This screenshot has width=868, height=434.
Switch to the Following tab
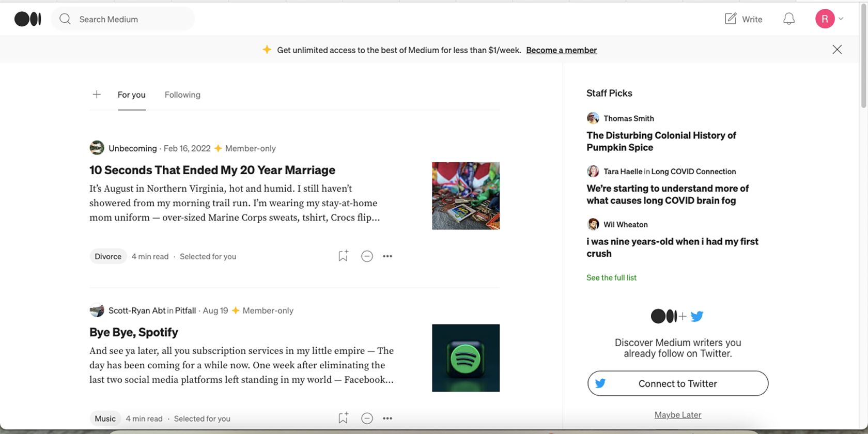tap(182, 95)
